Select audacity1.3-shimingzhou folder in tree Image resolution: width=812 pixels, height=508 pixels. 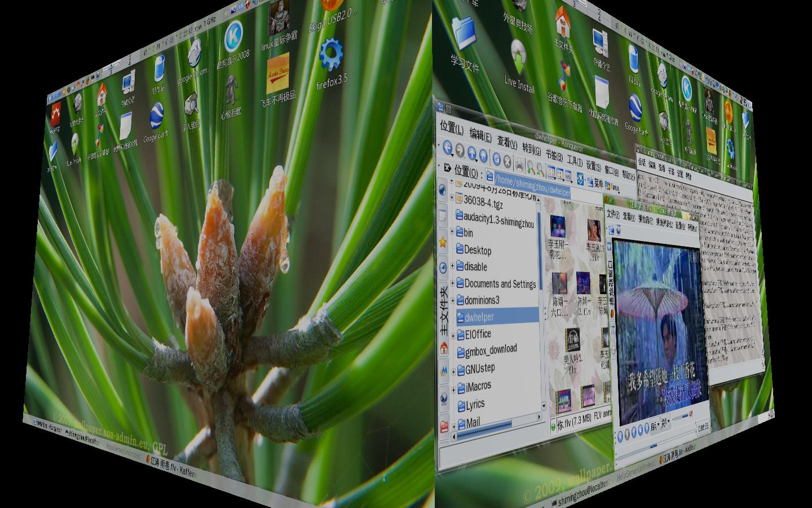click(495, 220)
